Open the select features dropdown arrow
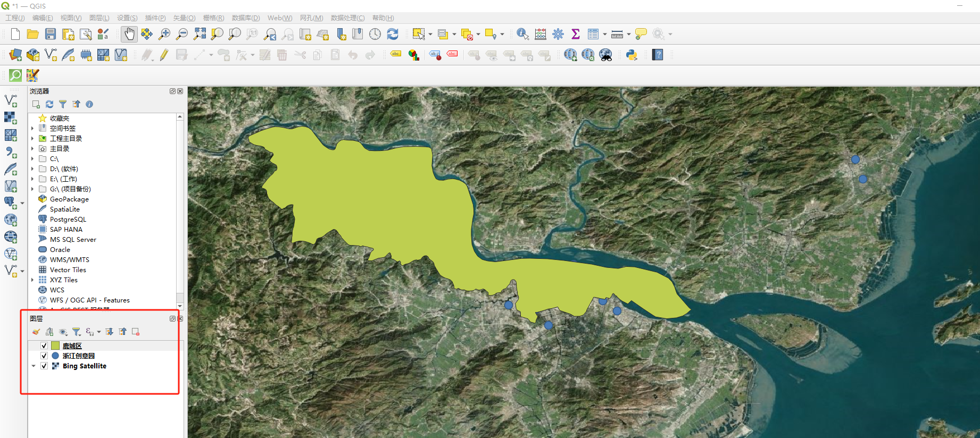Viewport: 980px width, 438px height. point(430,34)
